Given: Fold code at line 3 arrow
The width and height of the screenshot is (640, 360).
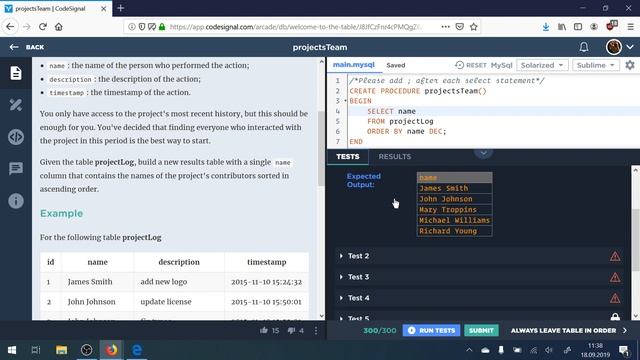Looking at the screenshot, I should point(345,101).
